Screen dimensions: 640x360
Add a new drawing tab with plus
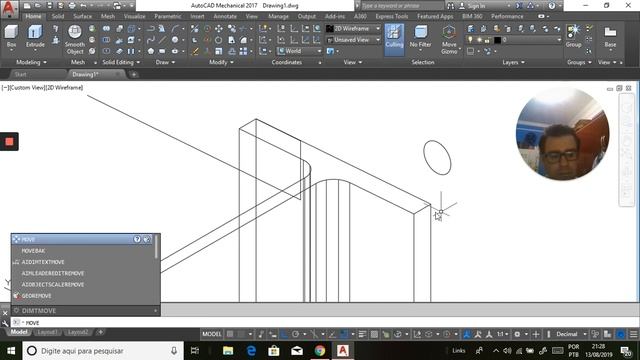[x=133, y=74]
